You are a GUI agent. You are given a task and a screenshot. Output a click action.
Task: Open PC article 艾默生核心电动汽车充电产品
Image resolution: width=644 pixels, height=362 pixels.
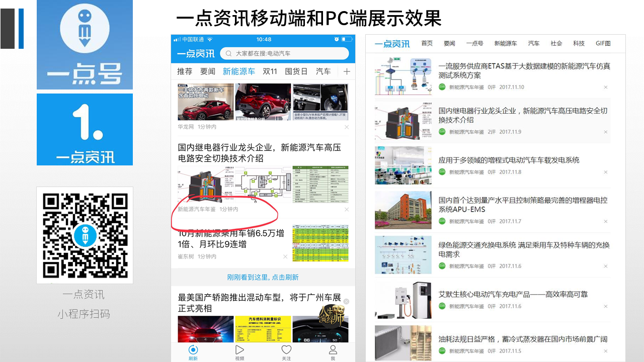[x=513, y=294]
